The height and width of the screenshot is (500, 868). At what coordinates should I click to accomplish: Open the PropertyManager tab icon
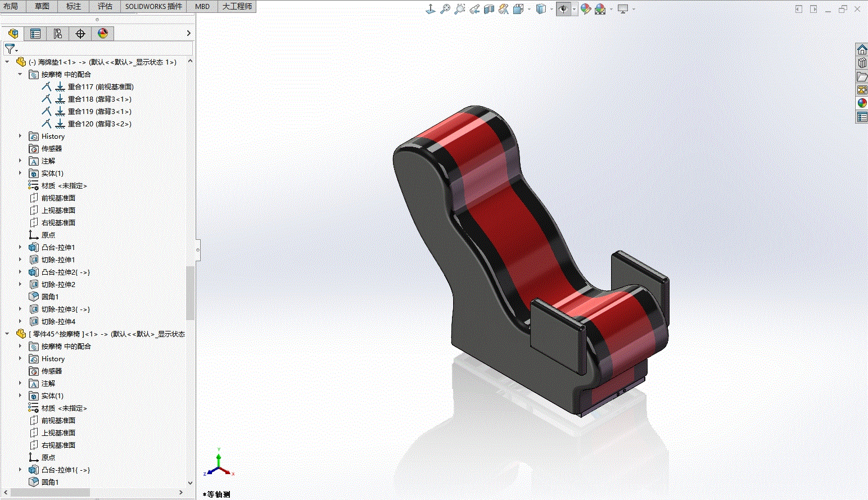coord(35,34)
